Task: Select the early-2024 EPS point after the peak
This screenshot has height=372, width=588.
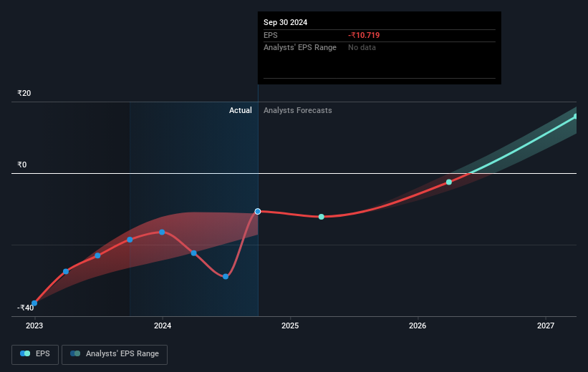Action: pyautogui.click(x=194, y=253)
